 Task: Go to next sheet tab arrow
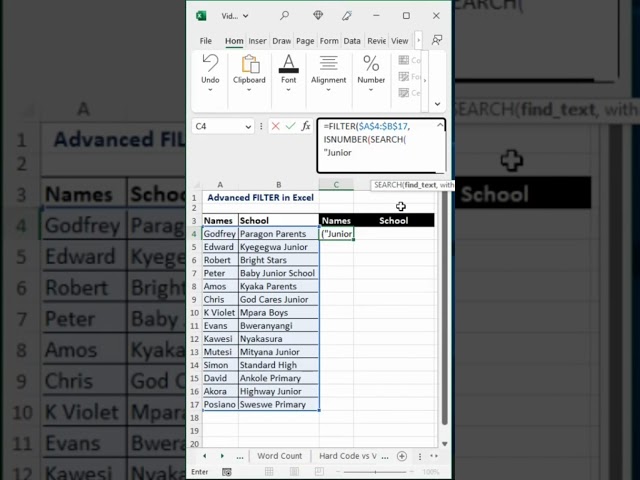222,456
